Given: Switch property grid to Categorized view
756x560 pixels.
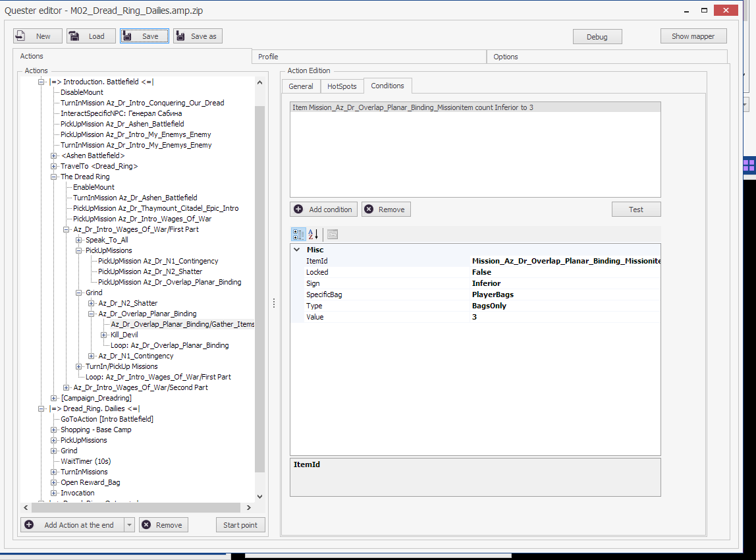Looking at the screenshot, I should point(298,235).
